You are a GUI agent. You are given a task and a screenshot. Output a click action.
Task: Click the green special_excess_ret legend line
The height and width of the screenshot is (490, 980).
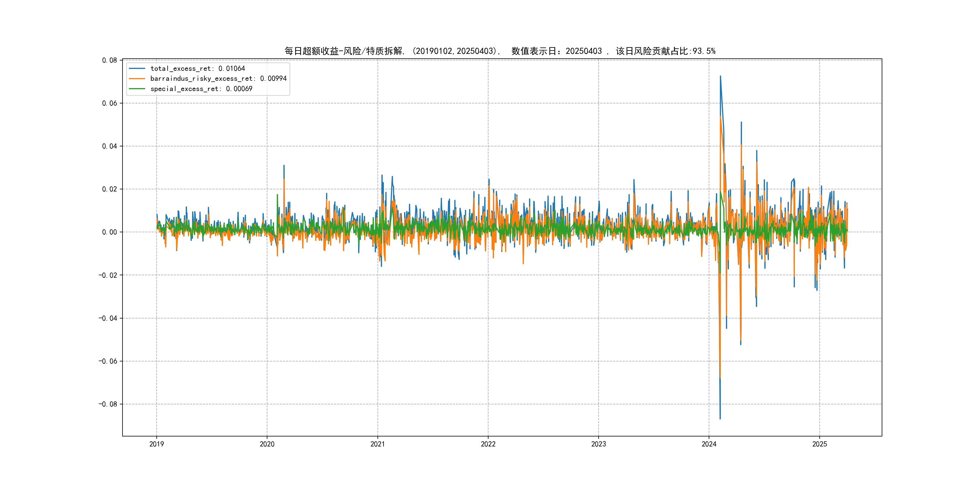coord(137,89)
